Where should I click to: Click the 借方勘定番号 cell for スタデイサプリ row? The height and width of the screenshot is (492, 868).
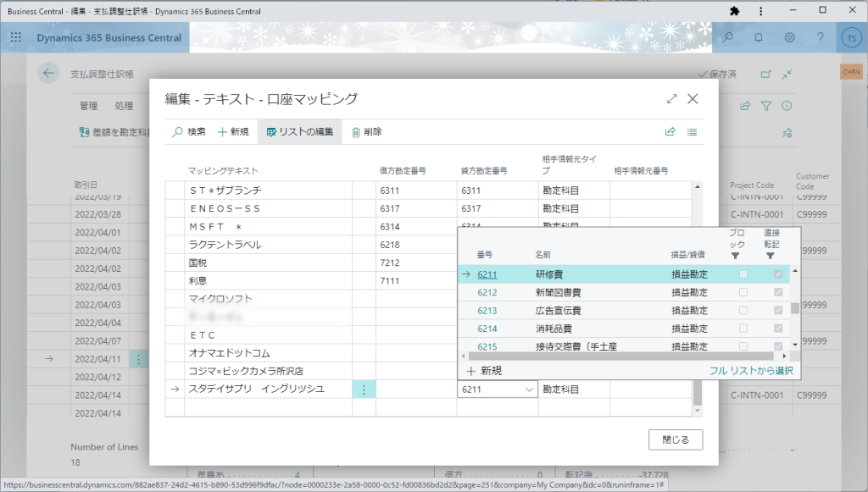pos(416,390)
